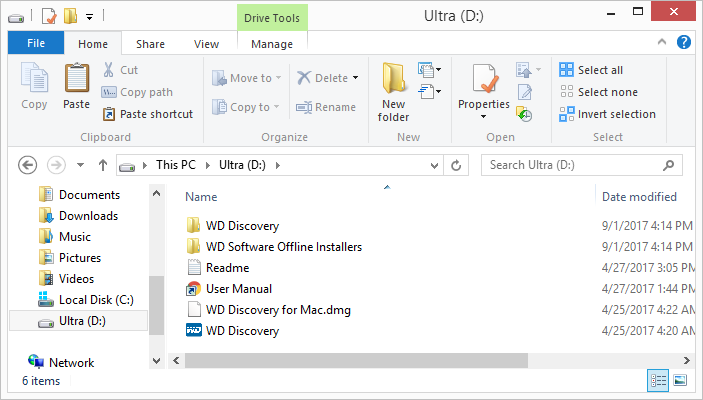Viewport: 703px width, 400px height.
Task: Expand the Delete dropdown arrow
Action: pyautogui.click(x=356, y=78)
